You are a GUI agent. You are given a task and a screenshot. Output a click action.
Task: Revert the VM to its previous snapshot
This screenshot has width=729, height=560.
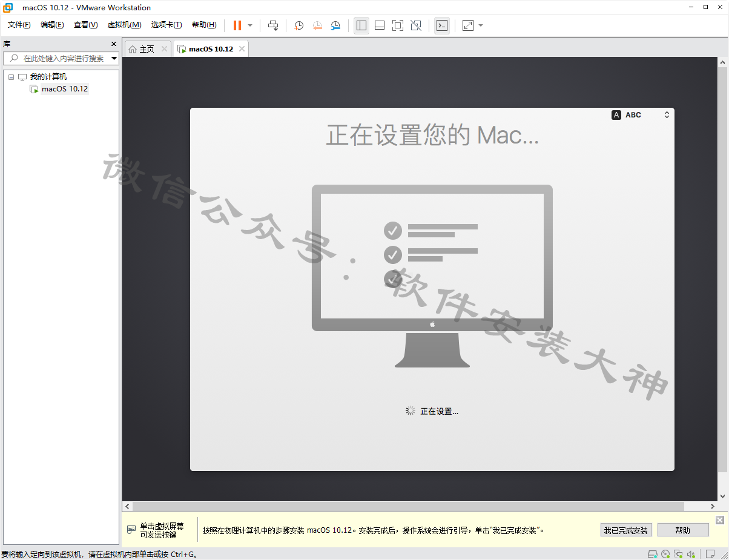click(x=317, y=25)
